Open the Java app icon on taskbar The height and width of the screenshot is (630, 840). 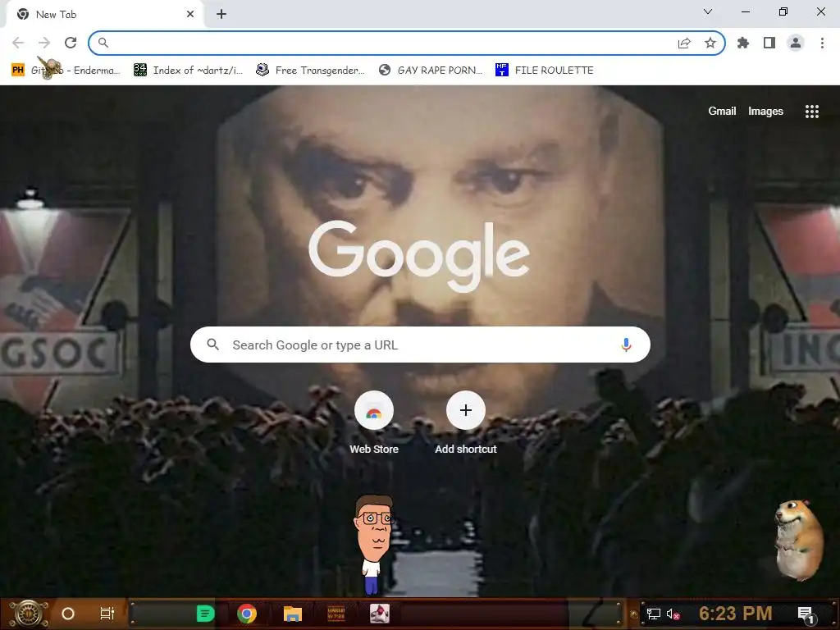[379, 614]
